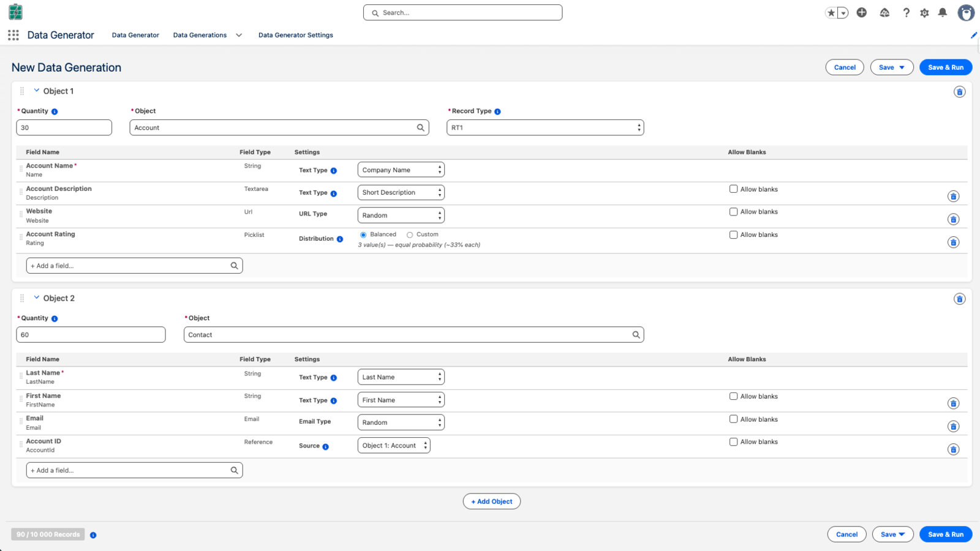Screen dimensions: 980x551
Task: Open the Last Name text type dropdown
Action: (401, 377)
